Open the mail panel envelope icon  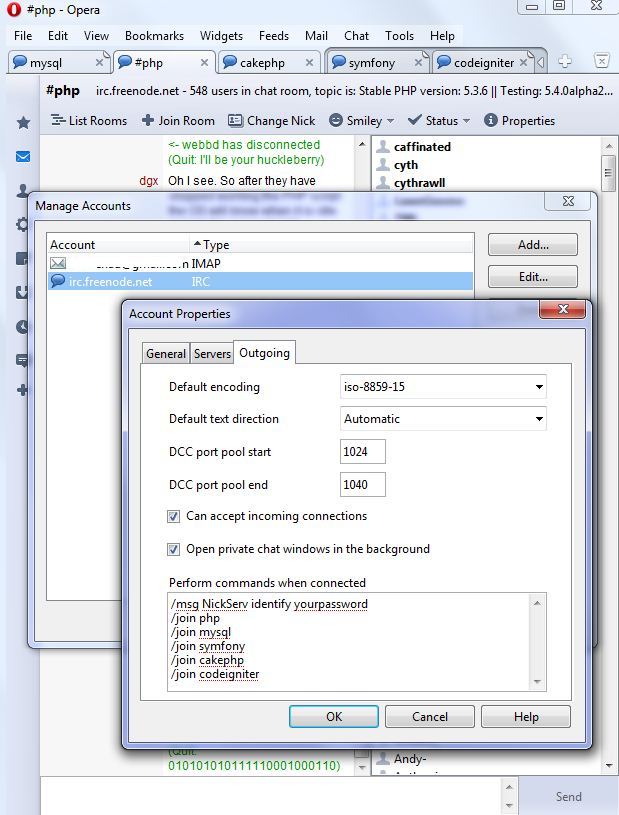pyautogui.click(x=23, y=156)
